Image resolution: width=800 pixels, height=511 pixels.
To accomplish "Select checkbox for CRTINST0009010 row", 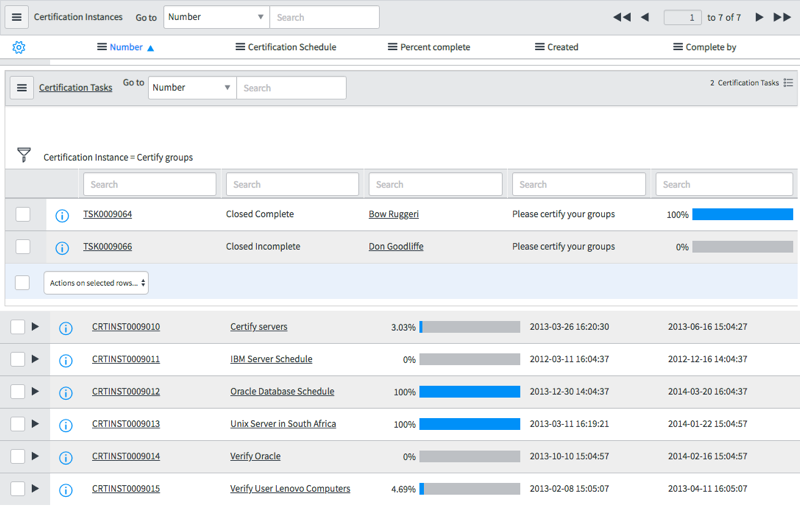I will point(17,326).
